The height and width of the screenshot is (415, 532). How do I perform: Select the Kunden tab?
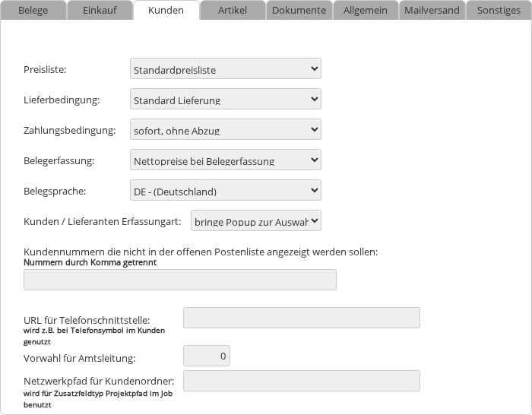pos(166,11)
